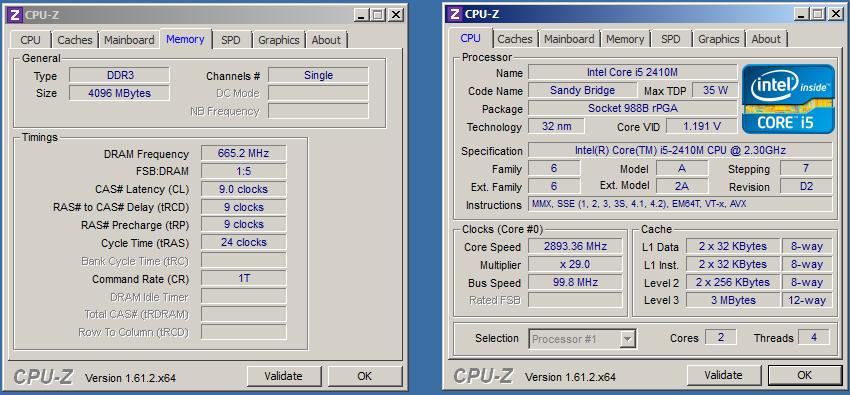Open the Graphics tab in the Memory window
The image size is (850, 395).
[x=279, y=40]
